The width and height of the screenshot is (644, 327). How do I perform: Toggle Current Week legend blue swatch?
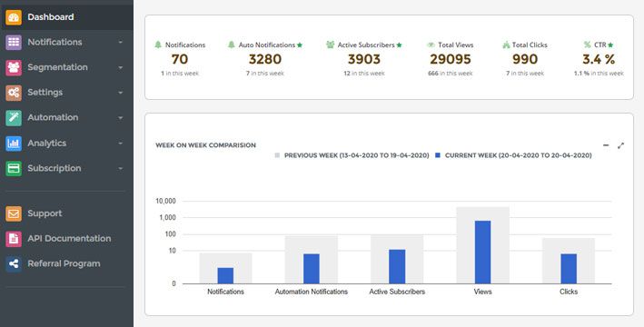[438, 155]
